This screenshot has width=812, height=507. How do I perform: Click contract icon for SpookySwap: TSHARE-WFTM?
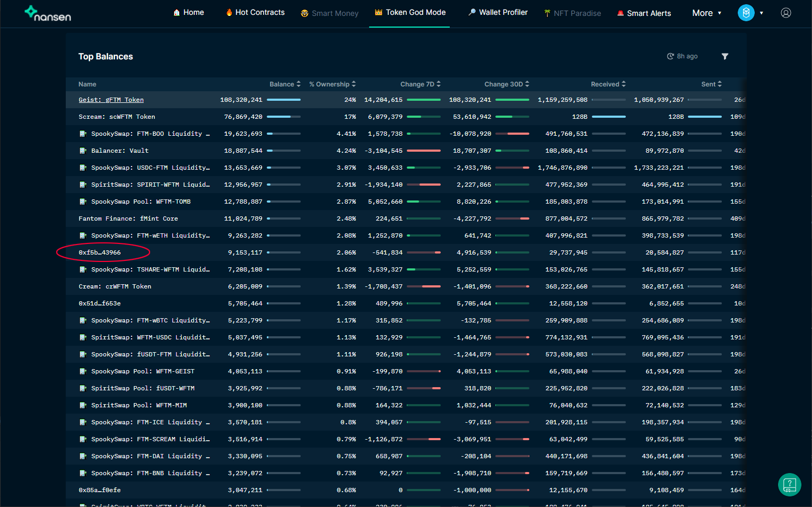83,269
